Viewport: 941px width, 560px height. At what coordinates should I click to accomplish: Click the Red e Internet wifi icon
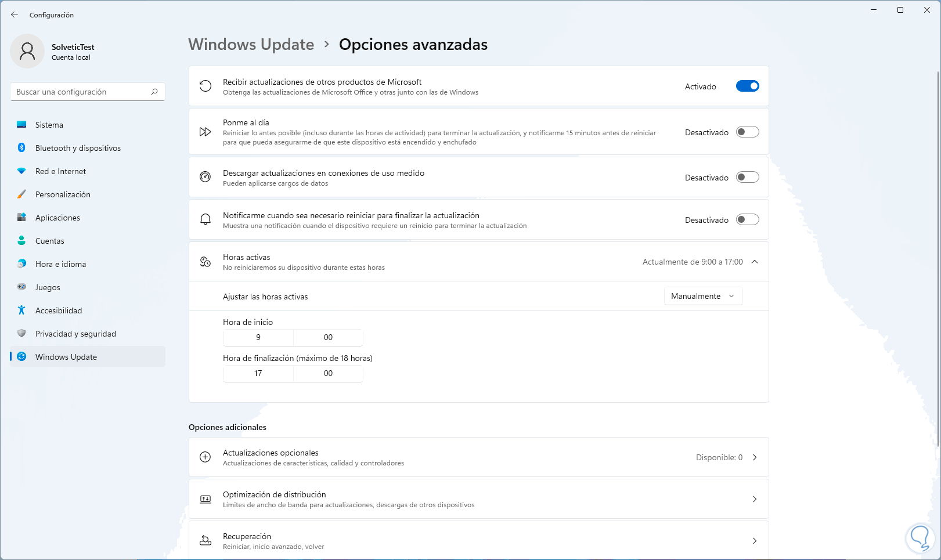point(21,171)
